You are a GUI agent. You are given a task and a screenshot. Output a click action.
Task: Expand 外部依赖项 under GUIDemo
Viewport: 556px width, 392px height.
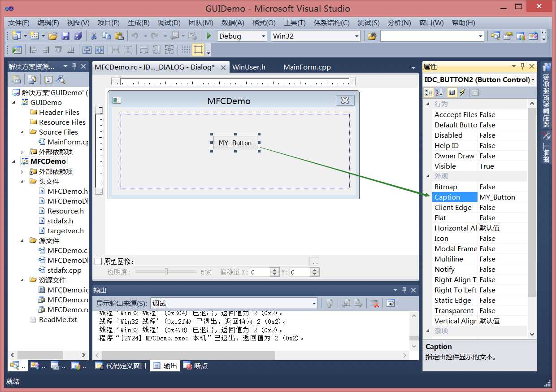22,152
